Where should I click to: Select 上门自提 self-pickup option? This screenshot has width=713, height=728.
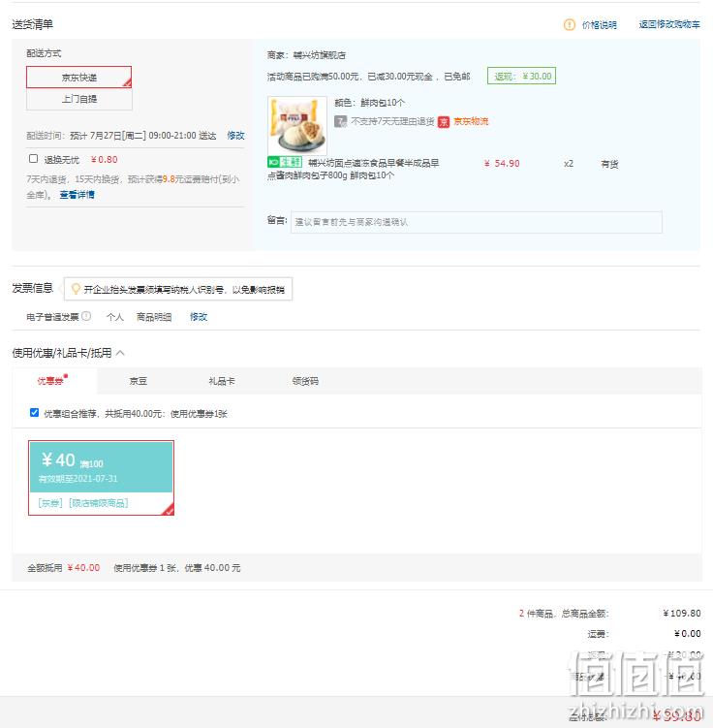point(79,99)
